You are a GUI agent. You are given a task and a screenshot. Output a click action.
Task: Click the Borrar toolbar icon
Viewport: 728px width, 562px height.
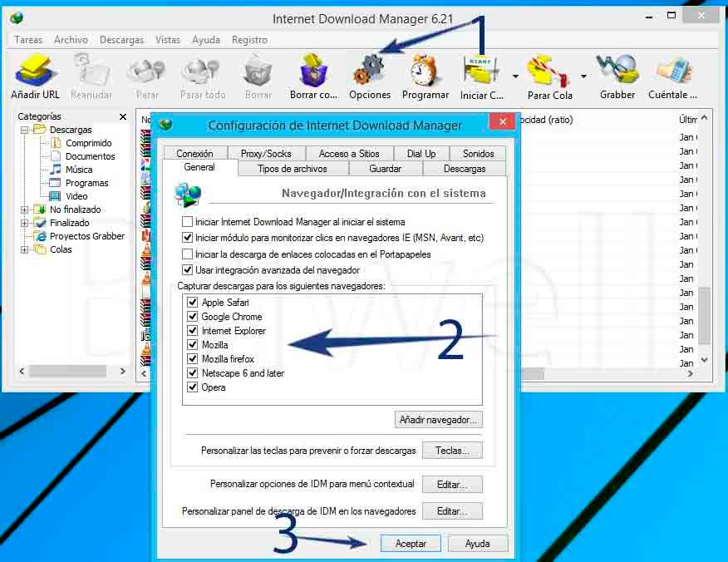tap(258, 71)
